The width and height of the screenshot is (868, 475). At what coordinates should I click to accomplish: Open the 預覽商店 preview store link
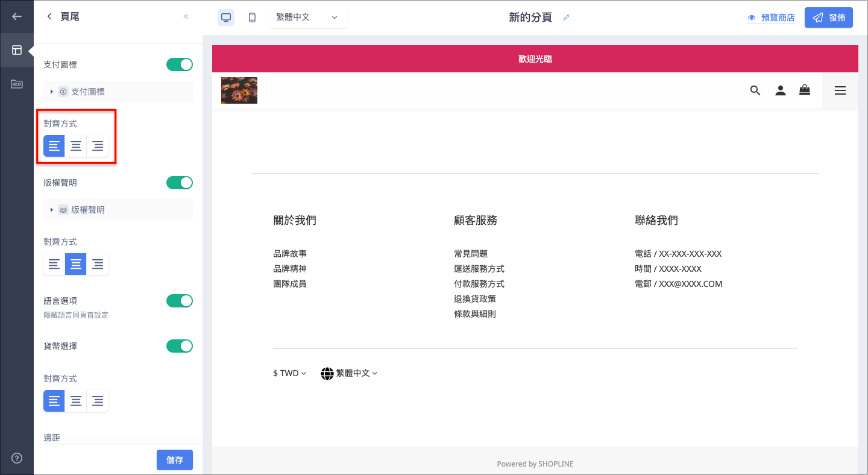[x=771, y=17]
